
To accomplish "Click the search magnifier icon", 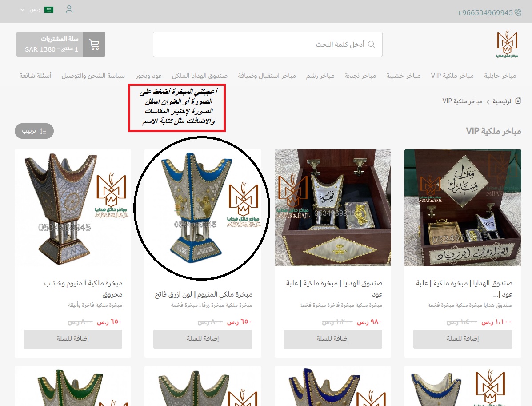I will [372, 44].
